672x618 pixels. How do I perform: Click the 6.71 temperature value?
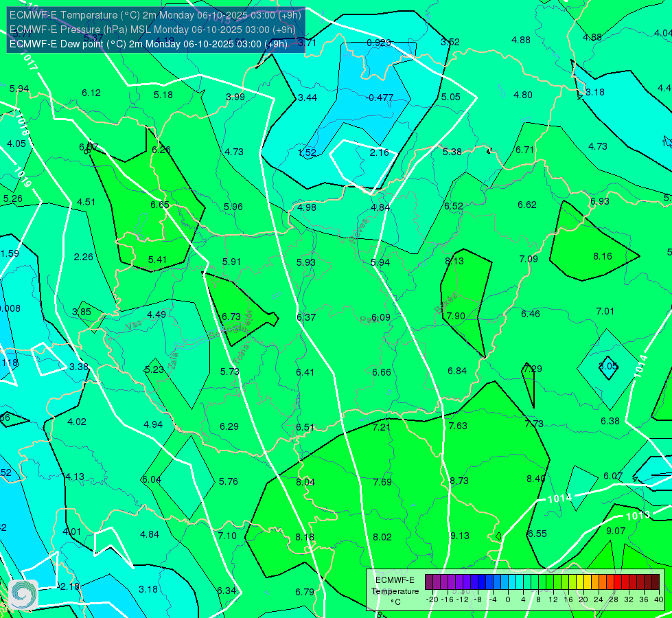(524, 150)
